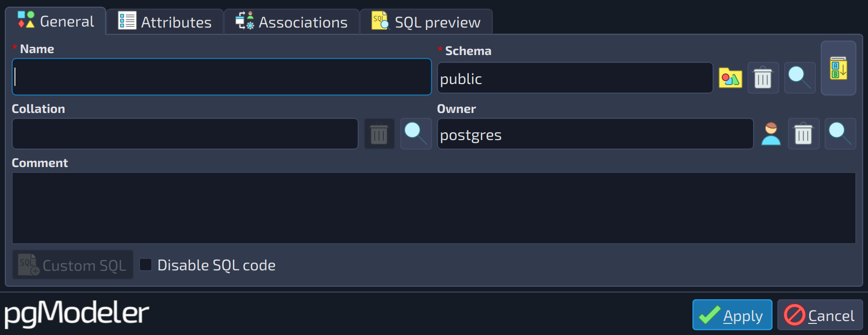868x335 pixels.
Task: Clear the Schema field with trash icon
Action: (x=763, y=78)
